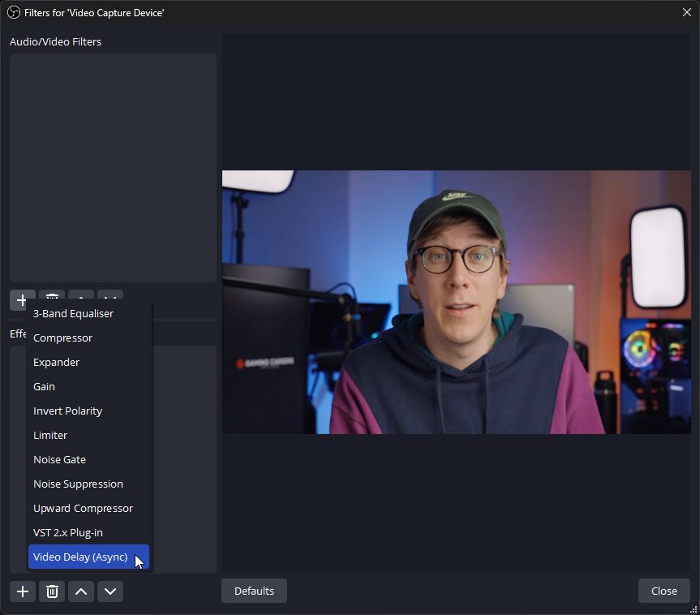The height and width of the screenshot is (615, 700).
Task: Move effect filter up with arrow
Action: [81, 591]
